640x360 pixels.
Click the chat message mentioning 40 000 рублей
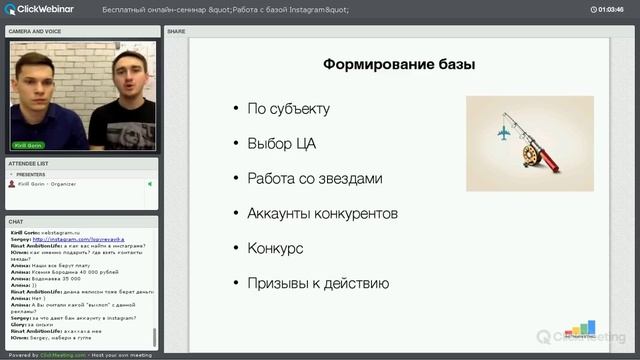64,272
